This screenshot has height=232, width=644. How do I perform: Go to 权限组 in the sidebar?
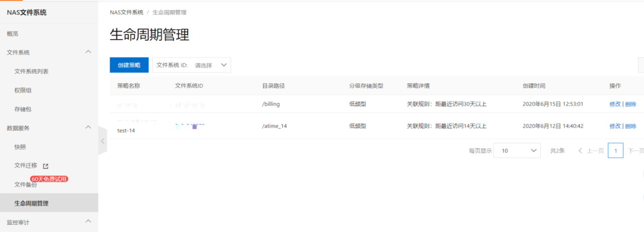[x=23, y=90]
